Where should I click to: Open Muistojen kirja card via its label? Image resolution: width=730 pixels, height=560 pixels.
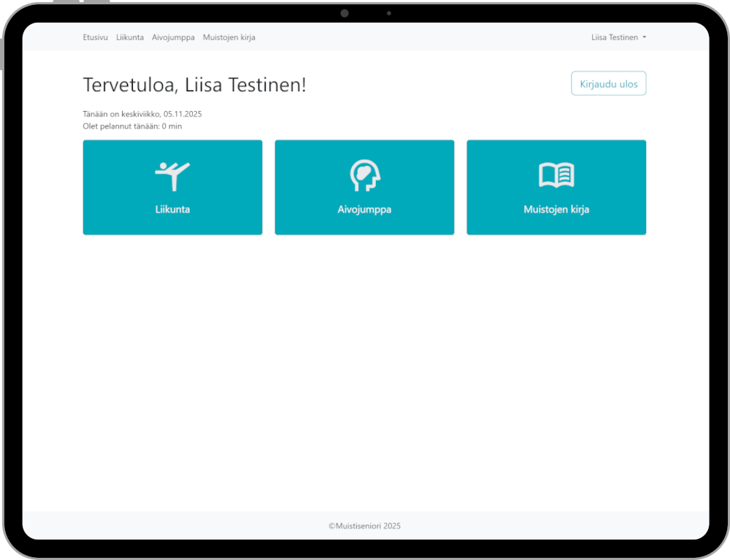point(556,210)
